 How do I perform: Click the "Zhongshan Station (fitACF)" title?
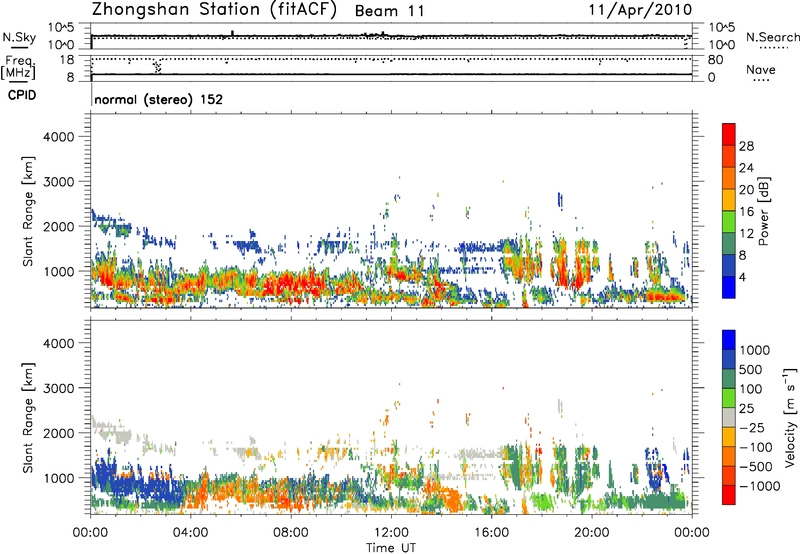tap(214, 10)
